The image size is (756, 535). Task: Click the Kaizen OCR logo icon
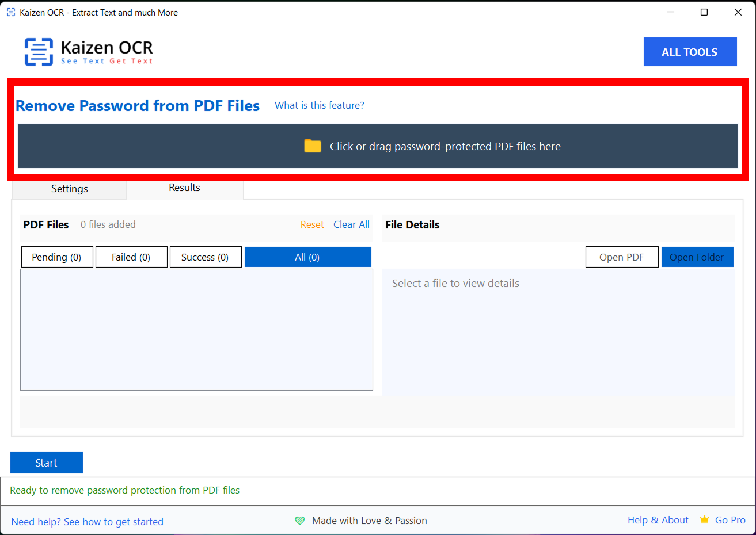point(39,52)
